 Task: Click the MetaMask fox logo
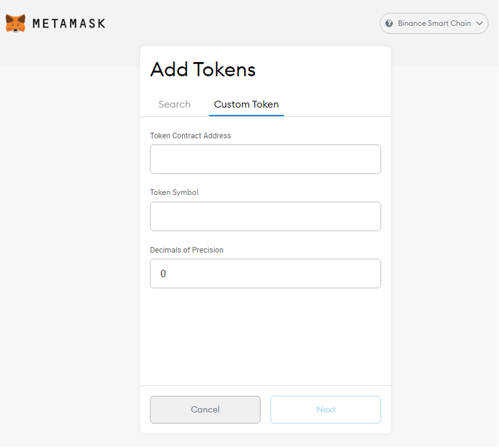pos(15,23)
